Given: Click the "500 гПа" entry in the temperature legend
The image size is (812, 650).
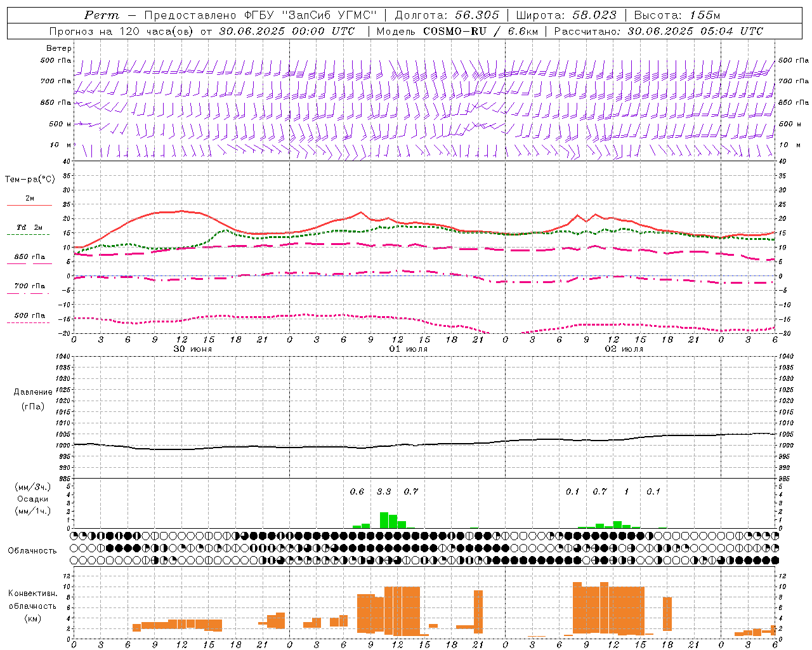Looking at the screenshot, I should coord(30,315).
